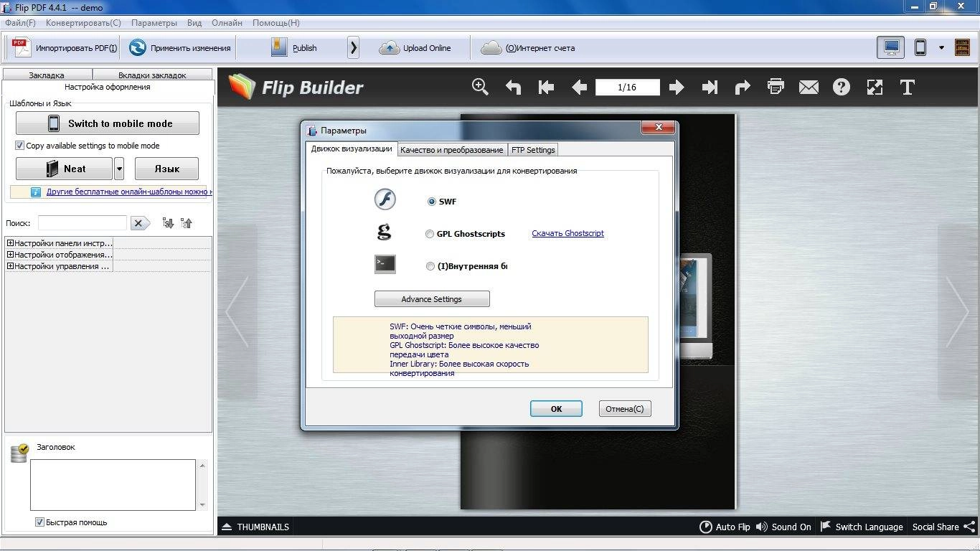Screen dimensions: 980x551
Task: Open the free online templates link
Action: pos(129,192)
